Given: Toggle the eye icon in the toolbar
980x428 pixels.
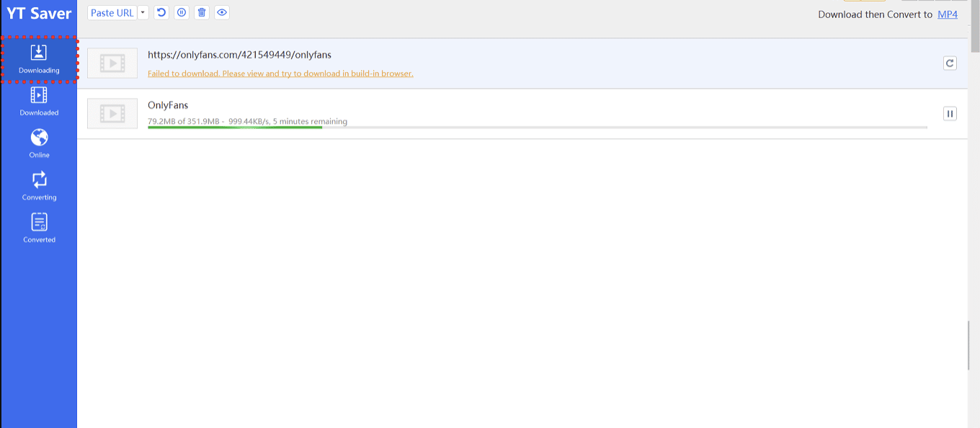Looking at the screenshot, I should coord(222,12).
